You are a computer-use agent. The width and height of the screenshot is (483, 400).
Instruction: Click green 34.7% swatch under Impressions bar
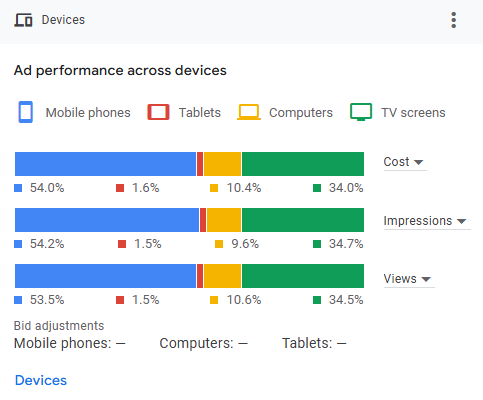pyautogui.click(x=317, y=244)
